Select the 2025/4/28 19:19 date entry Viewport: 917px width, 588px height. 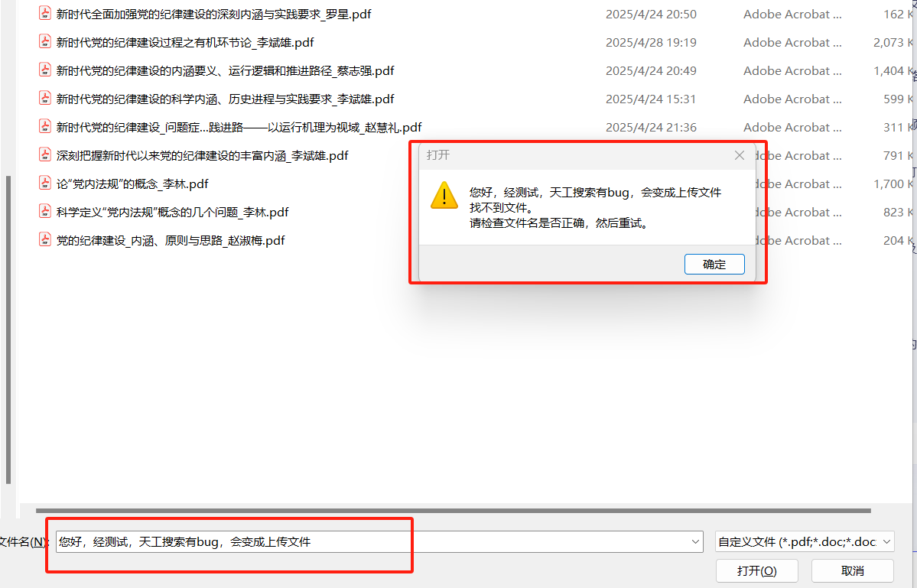pos(651,42)
